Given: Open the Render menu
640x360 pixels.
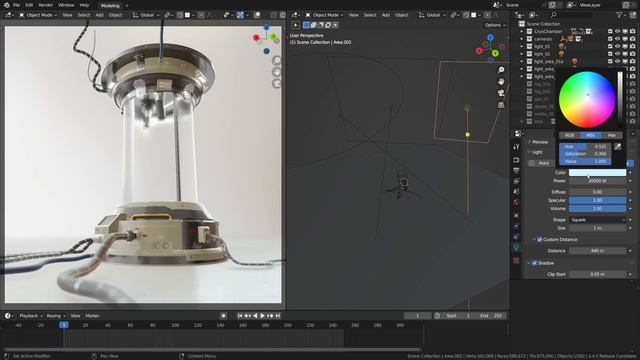Looking at the screenshot, I should coord(45,5).
